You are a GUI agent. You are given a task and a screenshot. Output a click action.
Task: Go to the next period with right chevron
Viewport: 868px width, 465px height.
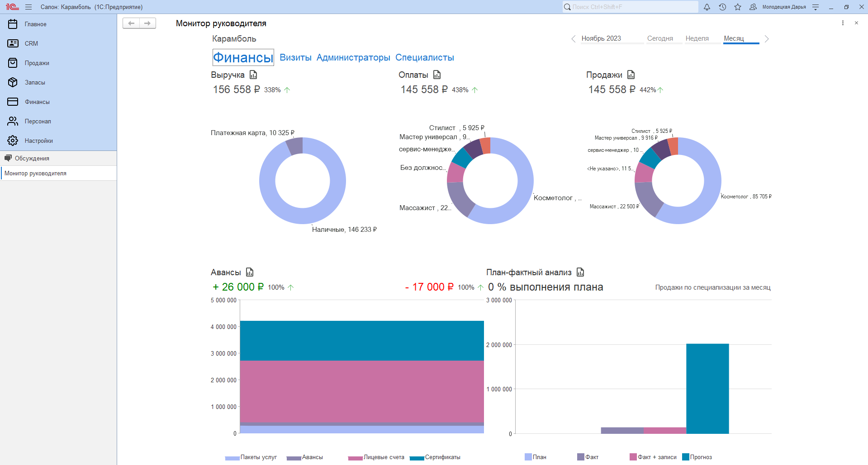[x=767, y=39]
